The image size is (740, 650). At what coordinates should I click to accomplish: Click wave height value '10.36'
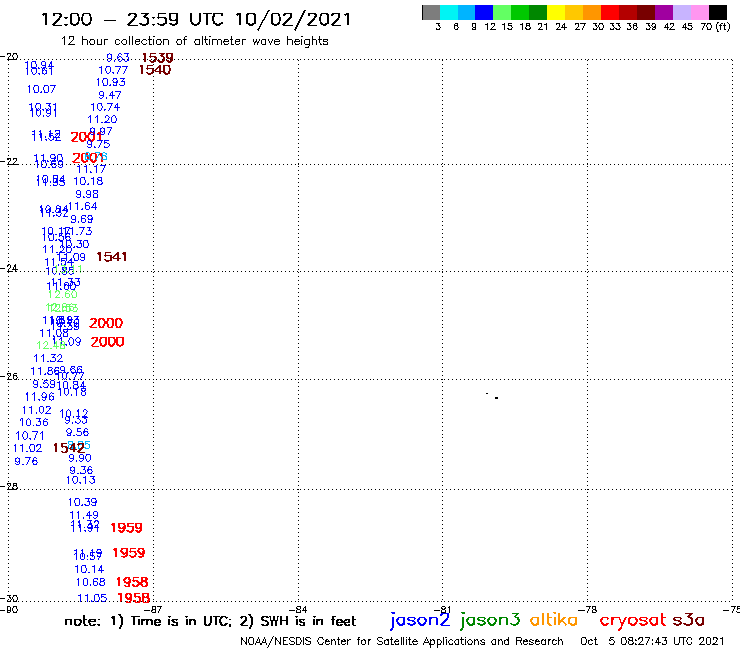coord(34,422)
